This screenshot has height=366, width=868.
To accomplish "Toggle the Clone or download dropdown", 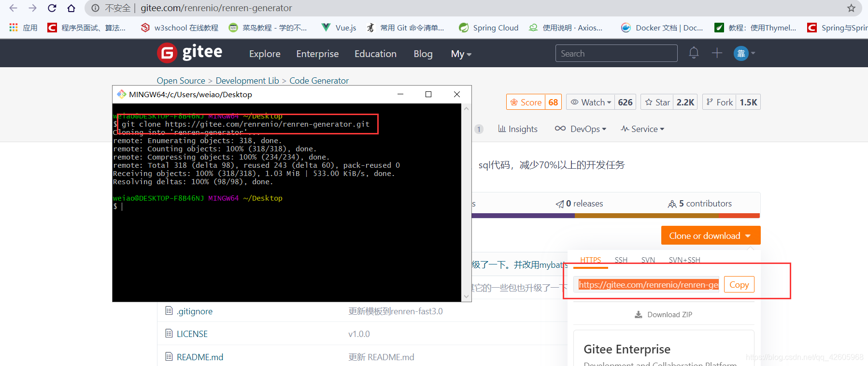I will coord(711,235).
